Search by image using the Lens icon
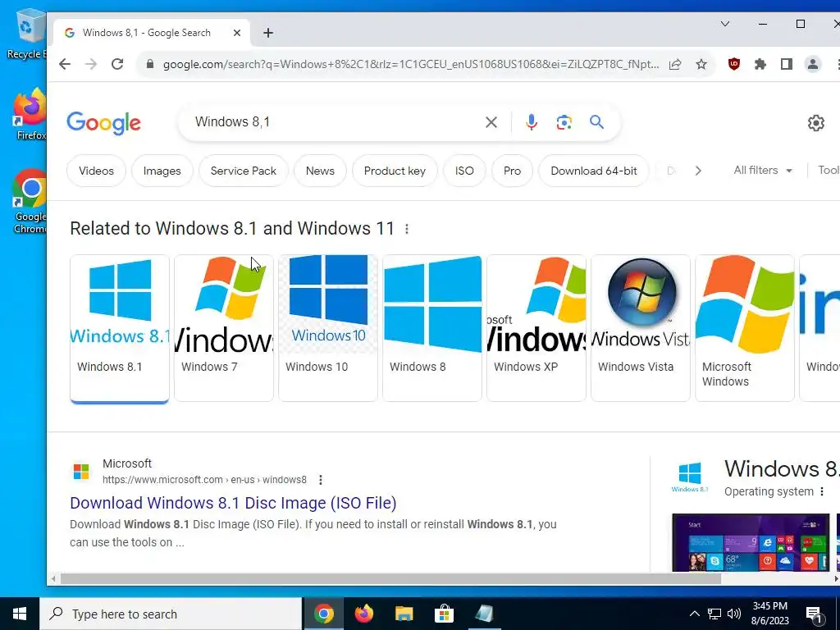This screenshot has height=630, width=840. point(564,122)
